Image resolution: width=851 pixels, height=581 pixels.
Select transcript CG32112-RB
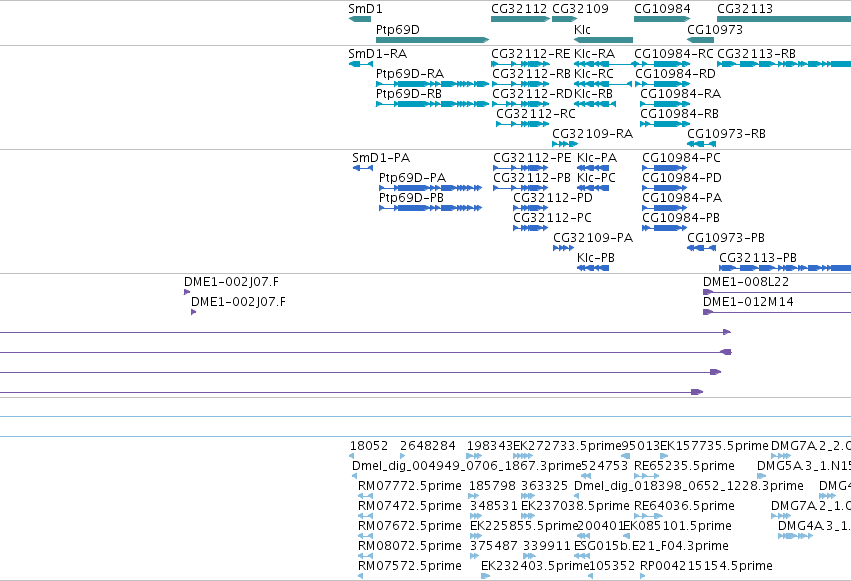[531, 74]
